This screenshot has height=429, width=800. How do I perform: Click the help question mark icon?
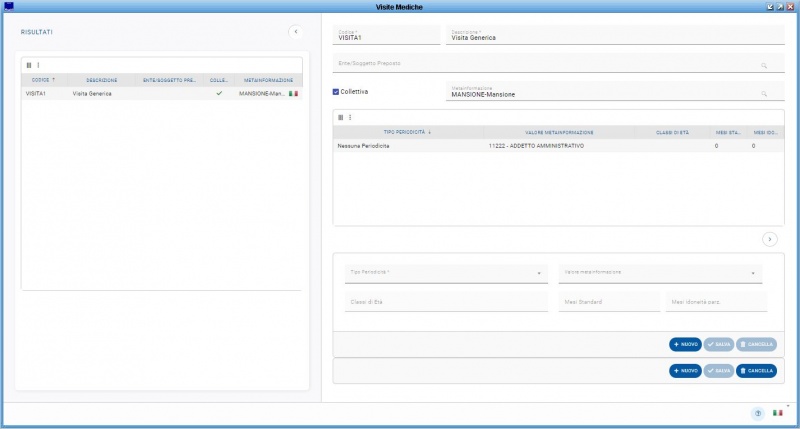(757, 413)
